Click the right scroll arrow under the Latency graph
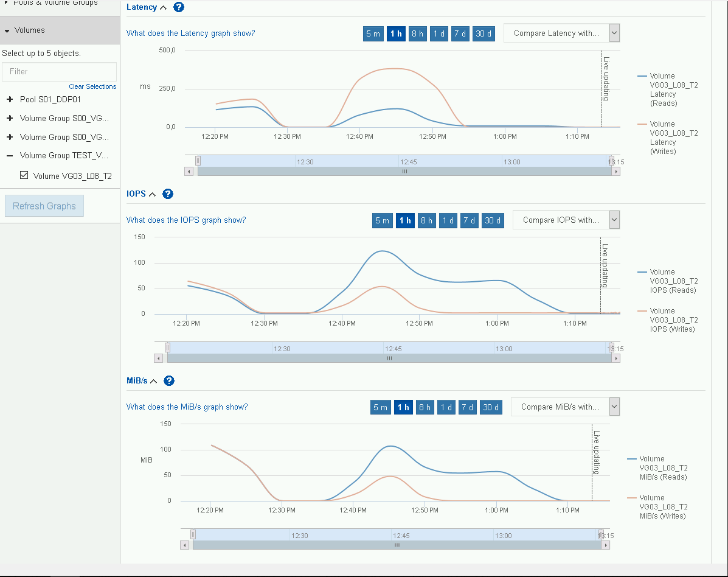Image resolution: width=728 pixels, height=577 pixels. [x=617, y=171]
